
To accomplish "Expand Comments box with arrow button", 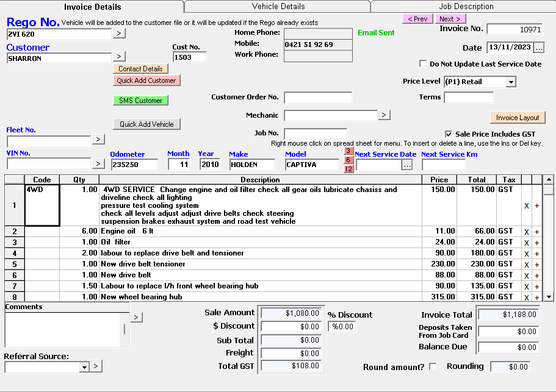I will (137, 317).
